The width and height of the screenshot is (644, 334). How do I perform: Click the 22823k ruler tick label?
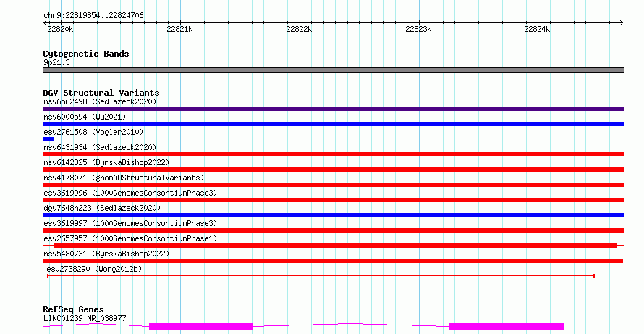418,29
